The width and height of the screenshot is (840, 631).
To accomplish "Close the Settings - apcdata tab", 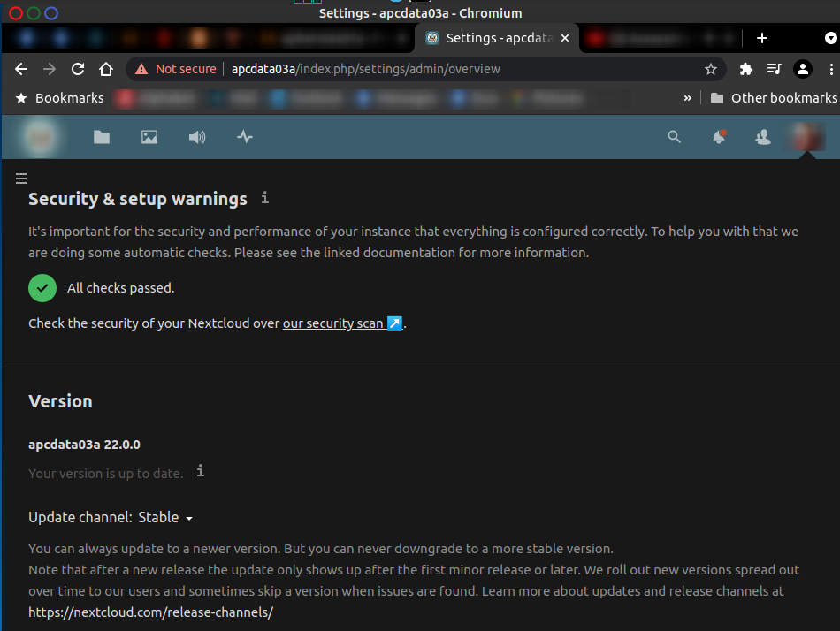I will (x=565, y=38).
